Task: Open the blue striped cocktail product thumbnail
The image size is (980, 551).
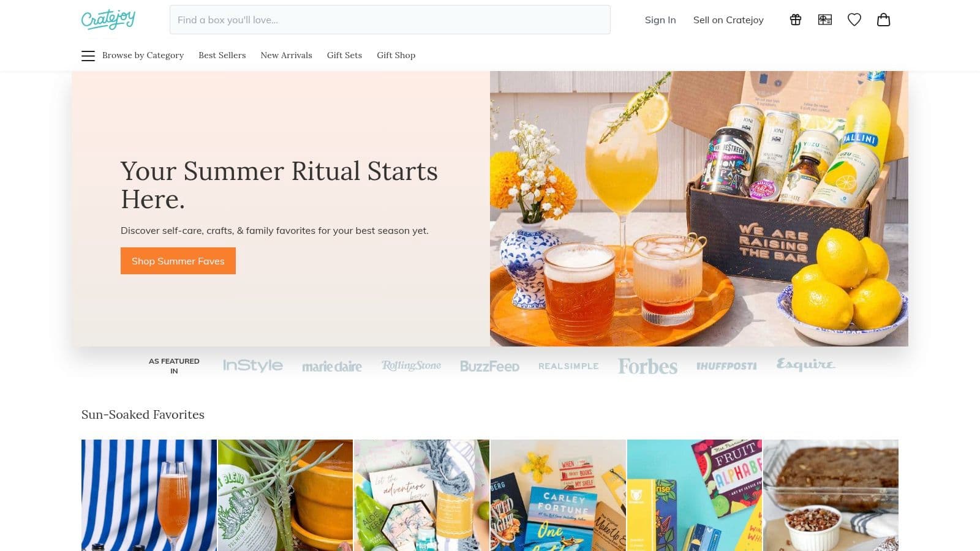Action: pos(149,495)
